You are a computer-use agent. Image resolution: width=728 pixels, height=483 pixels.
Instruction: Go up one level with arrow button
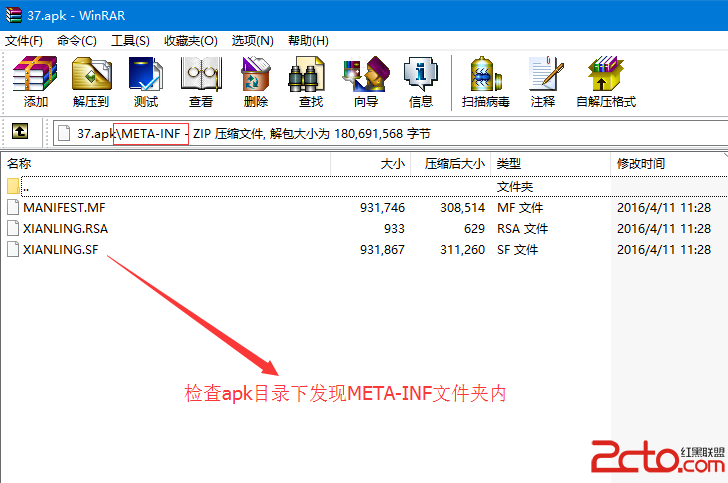[20, 131]
